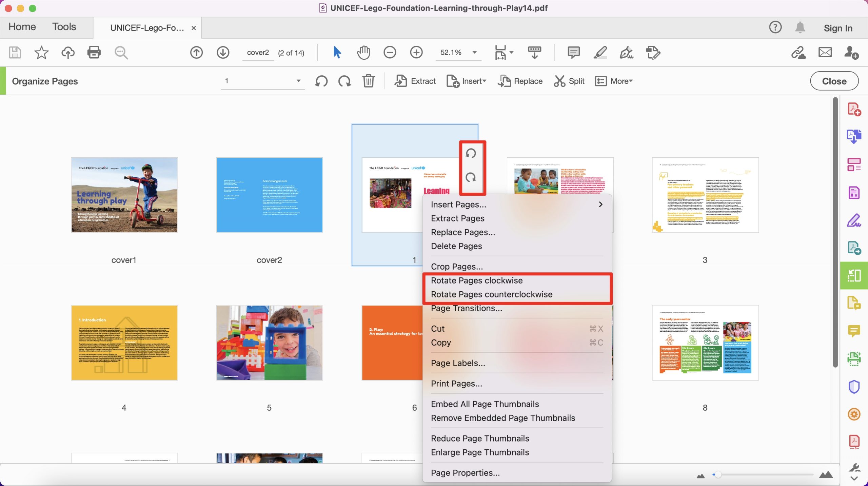Click the print icon in toolbar

pos(94,53)
